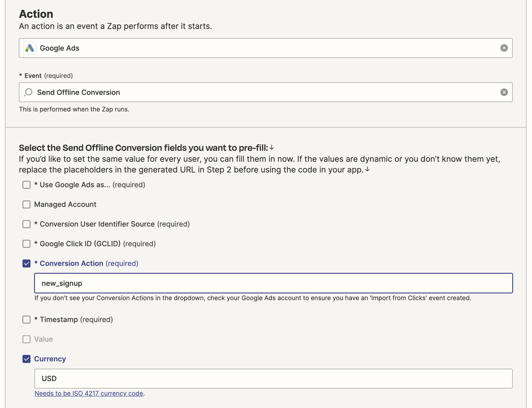Click the Google Ads logo icon
Image resolution: width=532 pixels, height=408 pixels.
pos(30,48)
